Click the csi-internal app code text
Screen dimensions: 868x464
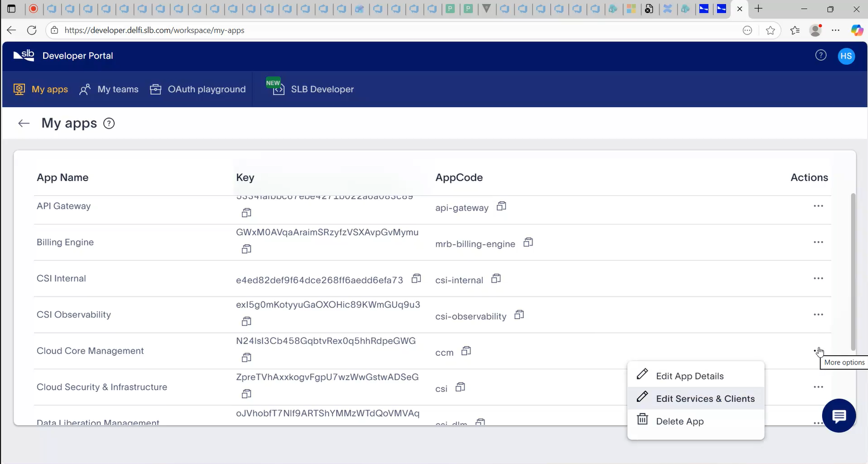point(459,280)
